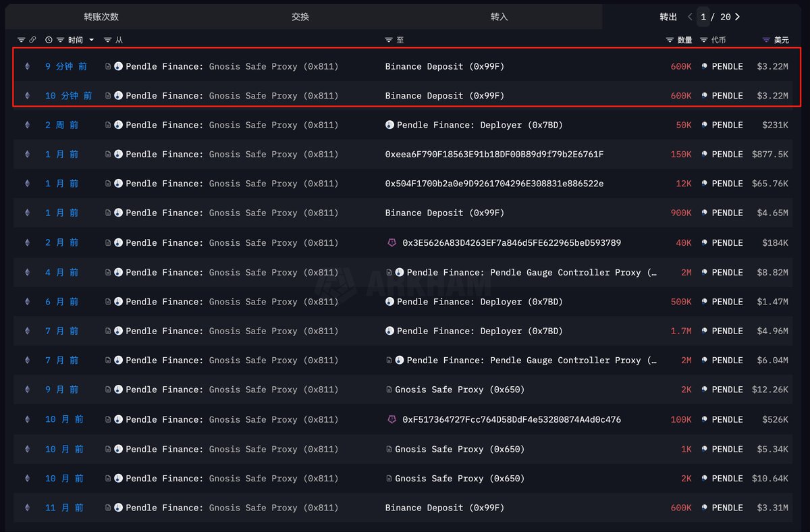Go to the previous page of transfers
The width and height of the screenshot is (810, 532).
pyautogui.click(x=690, y=17)
